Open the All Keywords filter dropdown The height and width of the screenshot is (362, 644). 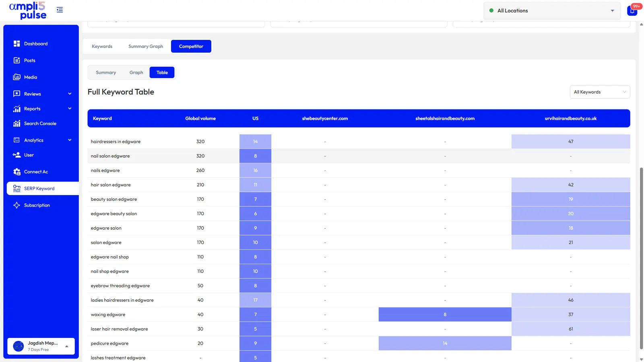[600, 92]
